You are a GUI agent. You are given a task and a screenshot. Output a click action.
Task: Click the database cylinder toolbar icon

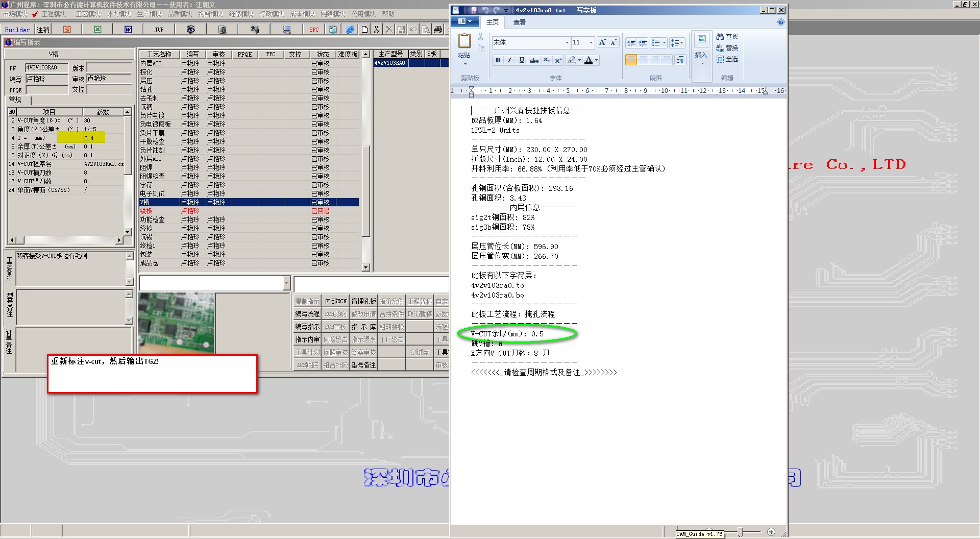click(222, 30)
